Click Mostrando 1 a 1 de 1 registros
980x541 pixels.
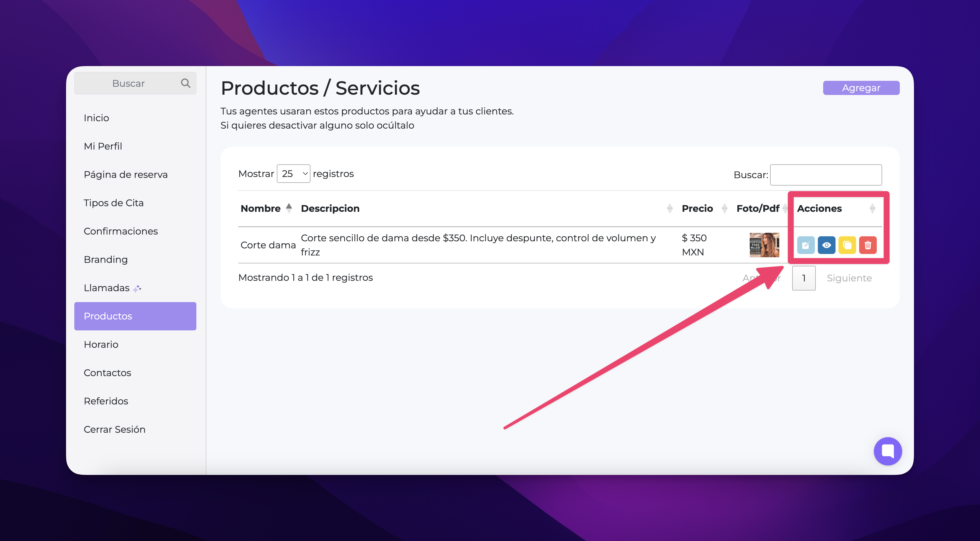click(x=305, y=278)
